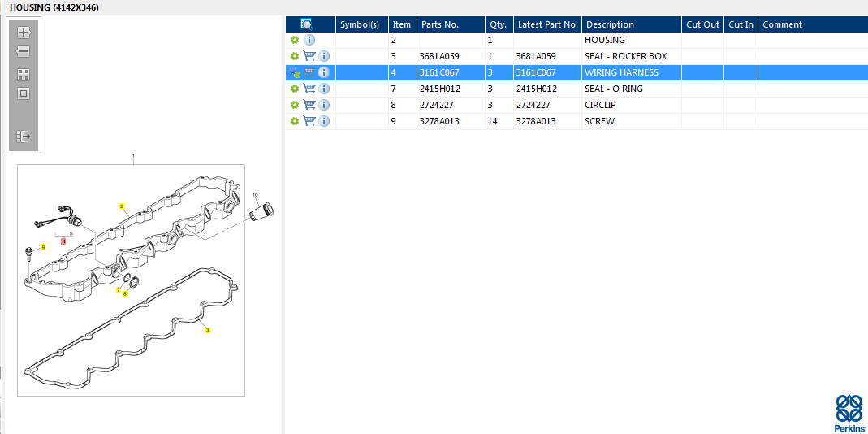Viewport: 868px width, 434px height.
Task: Open info for SEAL - ROCKER BOX
Action: pyautogui.click(x=325, y=56)
